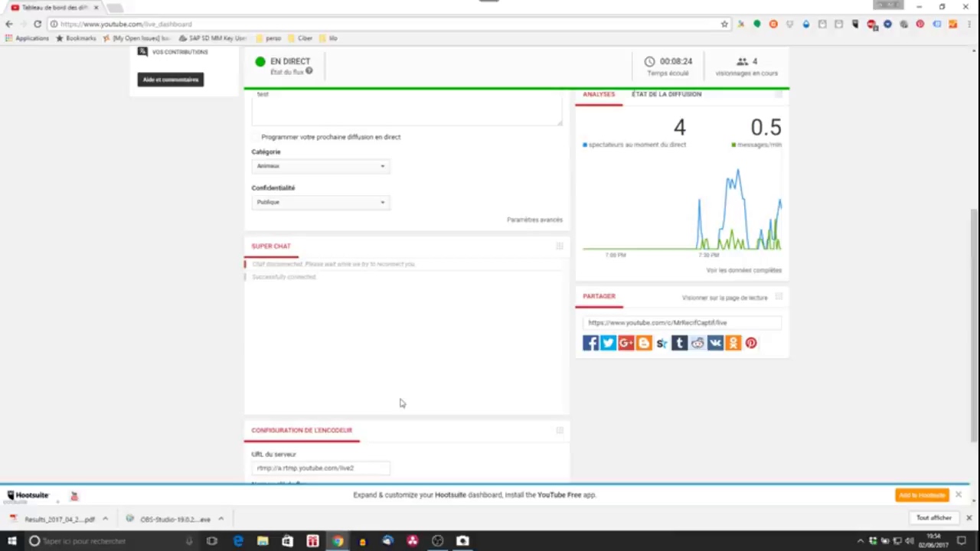Open Paramètres avancés link

coord(534,220)
